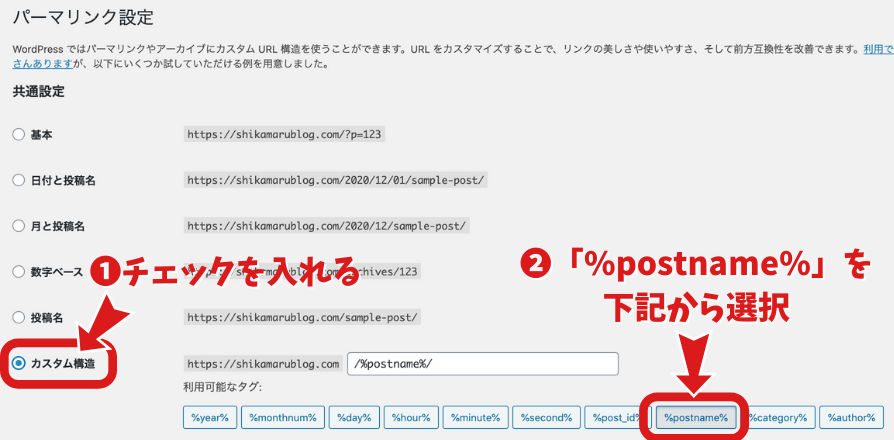Click the 利用可能なタグ: label
The height and width of the screenshot is (440, 894).
(x=222, y=388)
